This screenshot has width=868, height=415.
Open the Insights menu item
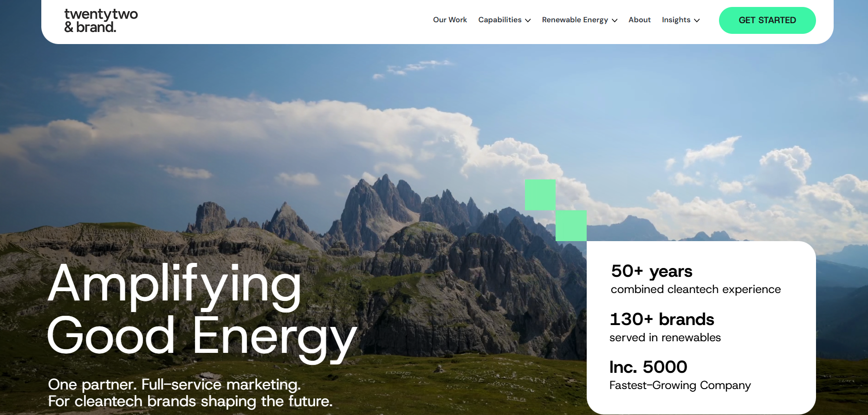coord(676,20)
